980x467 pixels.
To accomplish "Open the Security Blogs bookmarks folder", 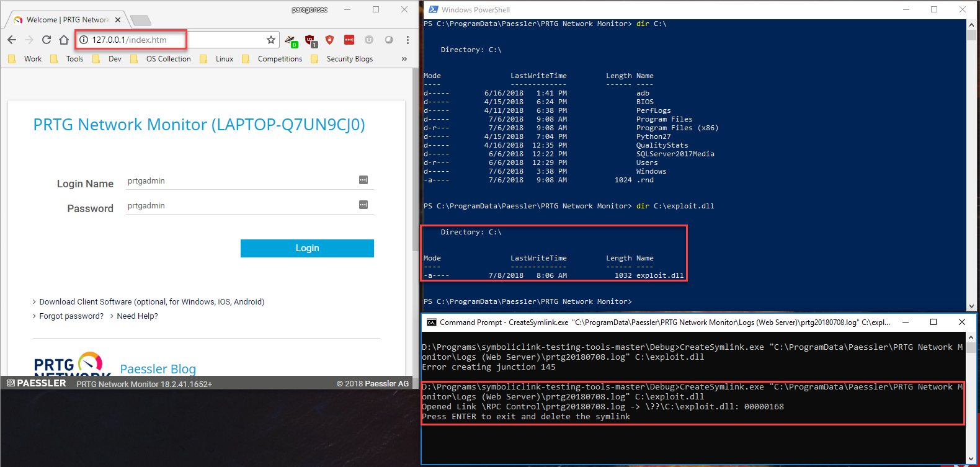I will (342, 59).
